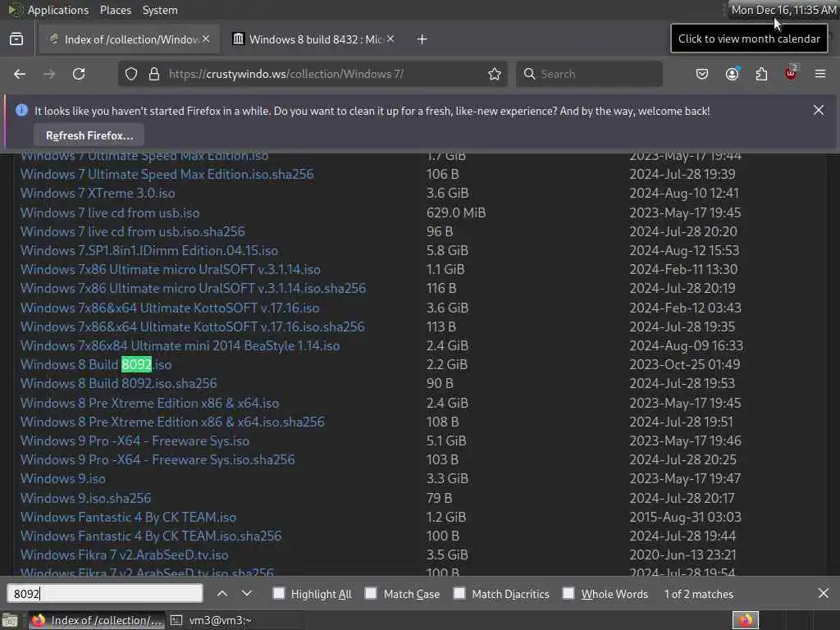Click the date and time clock

783,10
